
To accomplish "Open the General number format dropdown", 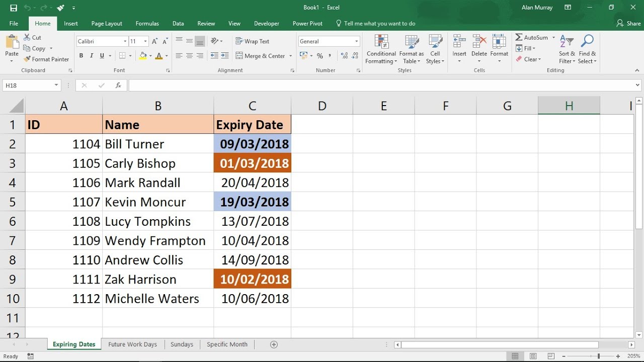I will coord(357,41).
